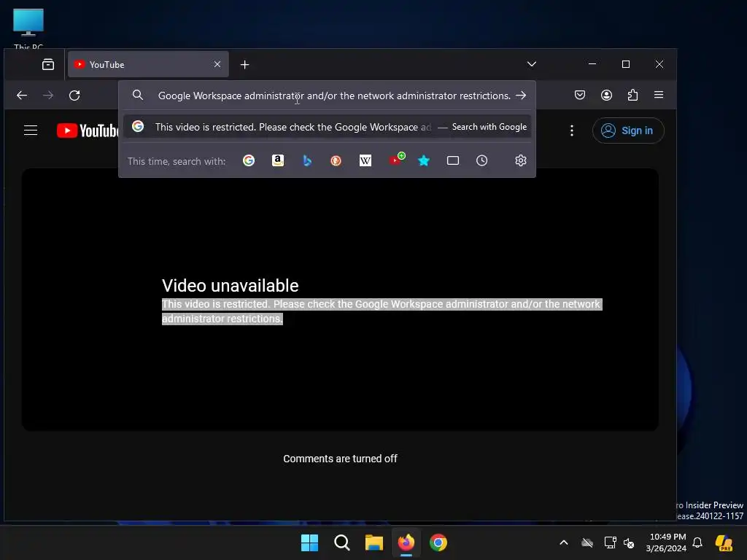Screen dimensions: 747x560
Task: Search only in open Tabs icon
Action: pos(452,160)
